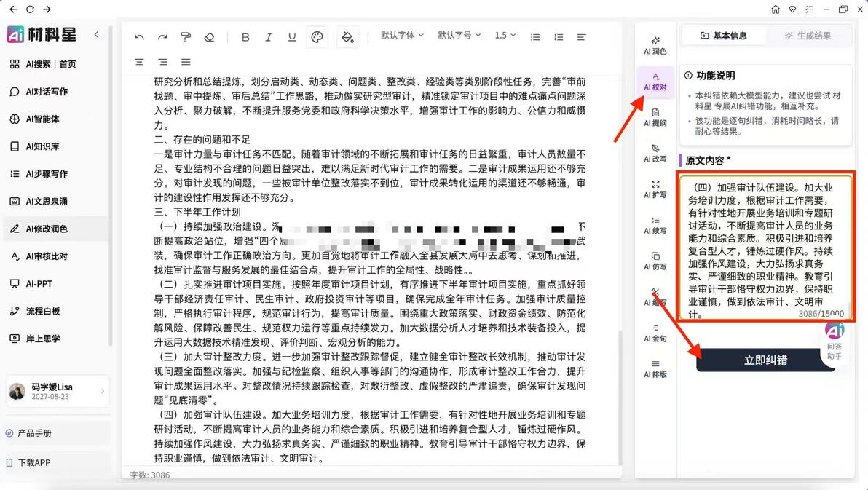This screenshot has height=490, width=868.
Task: Click the paint bucket fill icon
Action: 347,37
